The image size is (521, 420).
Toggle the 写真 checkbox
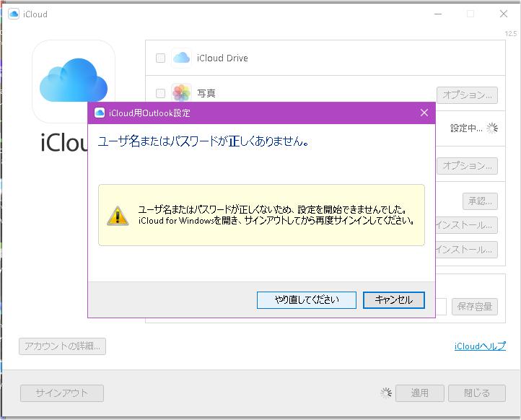pos(161,94)
